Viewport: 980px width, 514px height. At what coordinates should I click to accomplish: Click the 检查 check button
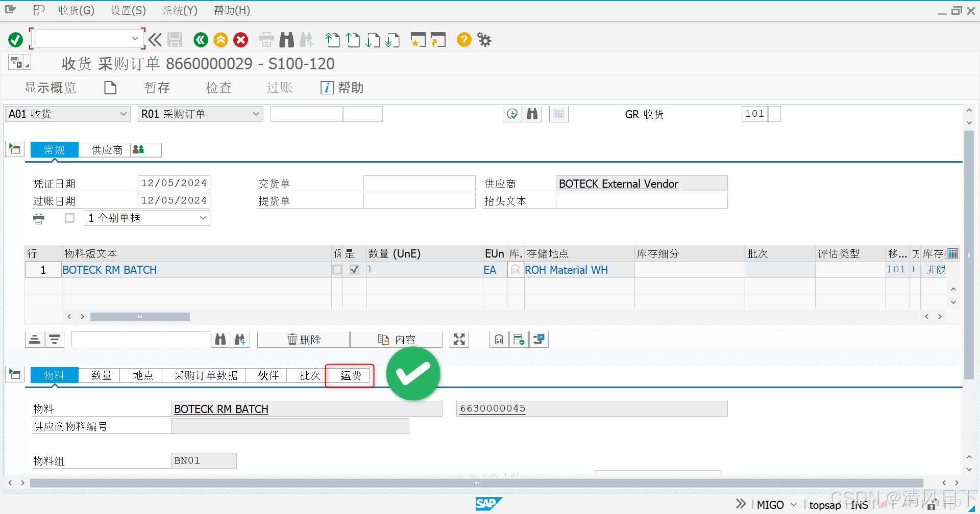[218, 87]
